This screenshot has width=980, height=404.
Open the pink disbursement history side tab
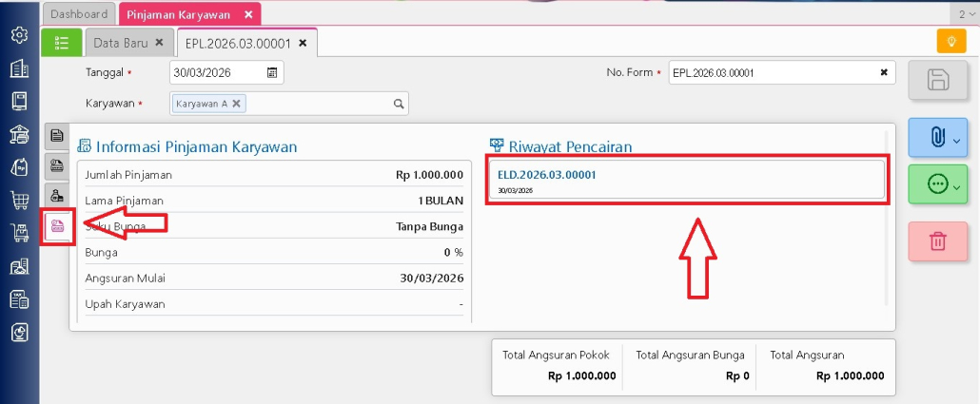click(57, 225)
